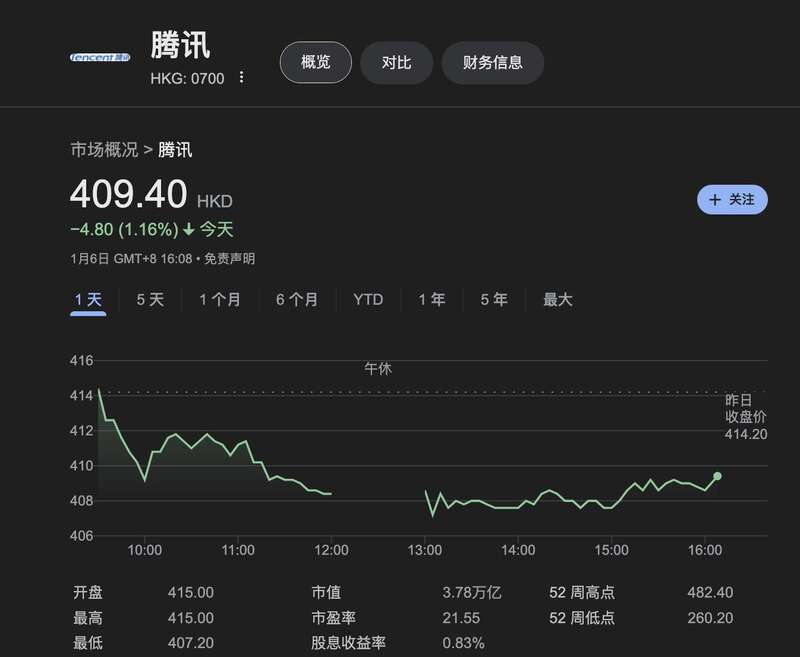Click the 午休 lunch break label
This screenshot has width=800, height=657.
pos(378,369)
